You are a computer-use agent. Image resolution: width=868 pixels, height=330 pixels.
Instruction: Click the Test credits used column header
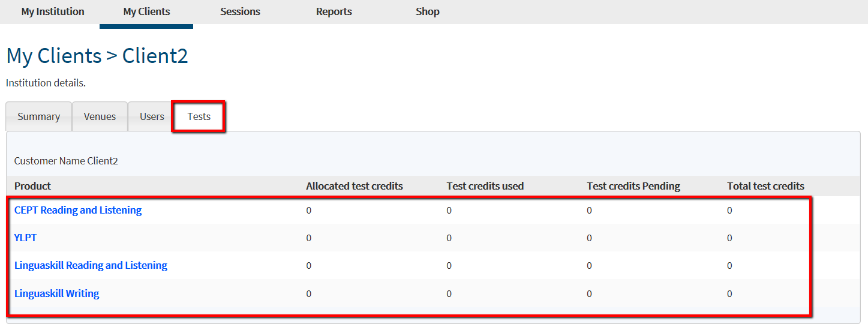(485, 186)
